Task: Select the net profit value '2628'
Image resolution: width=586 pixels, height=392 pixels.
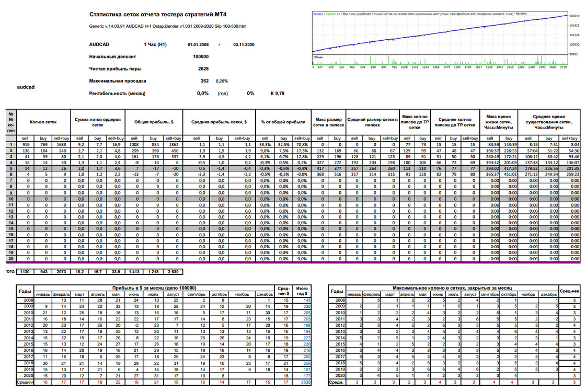Action: 203,69
